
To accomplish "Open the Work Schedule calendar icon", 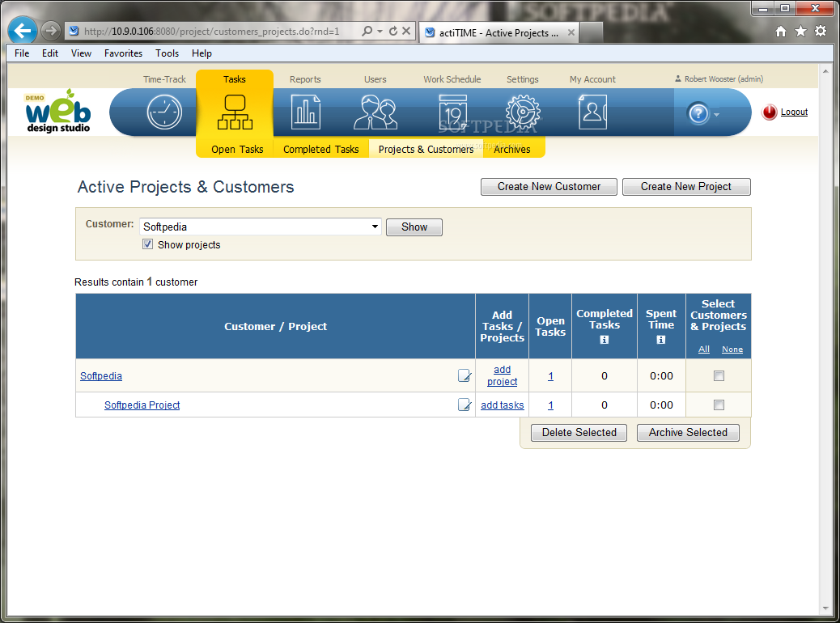I will pos(452,112).
